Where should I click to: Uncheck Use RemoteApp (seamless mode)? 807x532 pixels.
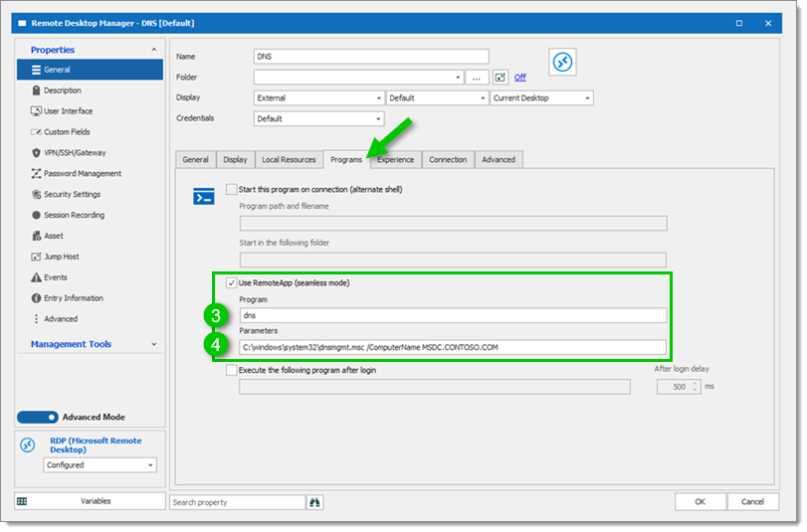pyautogui.click(x=232, y=283)
